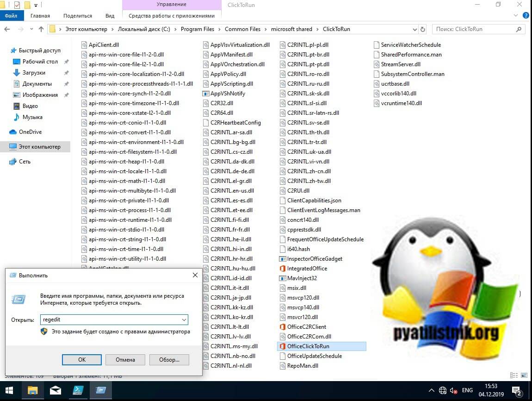Click the Поиск: ClickToRun search box

(478, 29)
